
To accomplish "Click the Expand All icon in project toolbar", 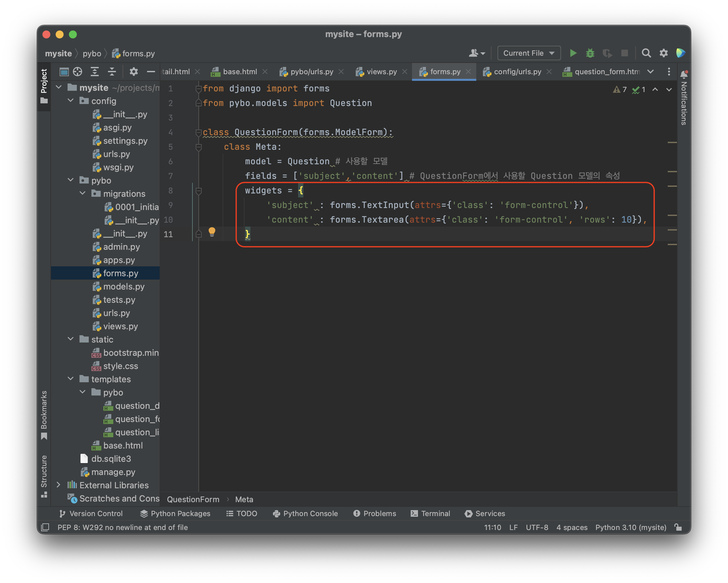I will pyautogui.click(x=94, y=72).
